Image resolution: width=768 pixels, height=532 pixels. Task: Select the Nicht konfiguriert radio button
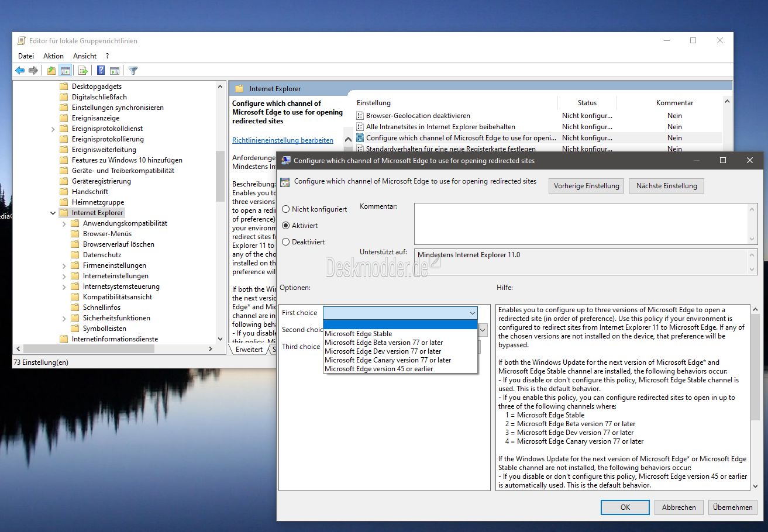click(286, 209)
